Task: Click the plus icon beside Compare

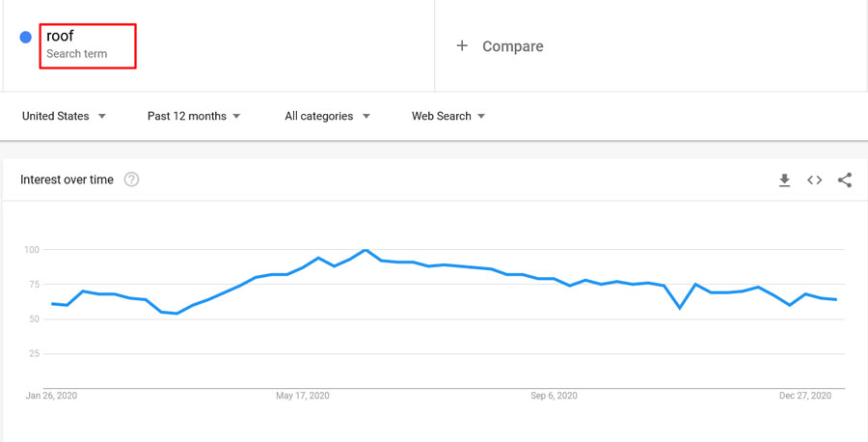Action: [462, 46]
